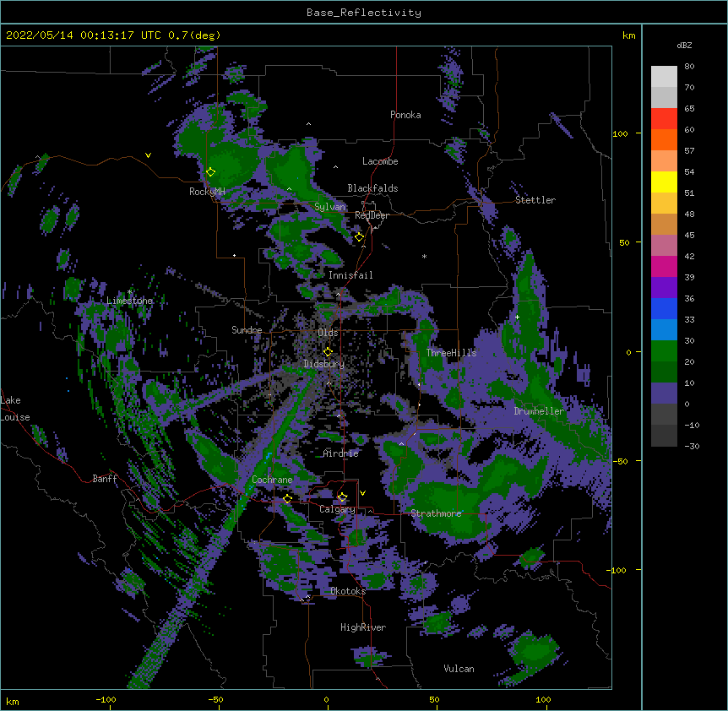Click the dBZ legend heading

(684, 46)
